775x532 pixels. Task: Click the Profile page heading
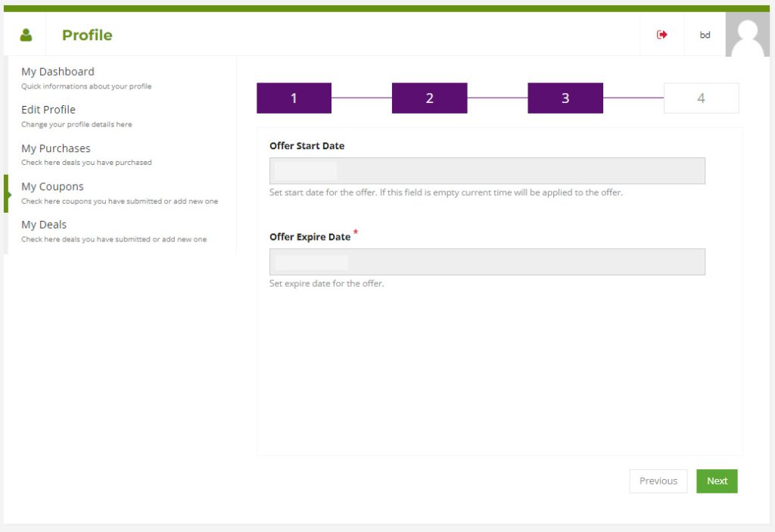pyautogui.click(x=87, y=35)
